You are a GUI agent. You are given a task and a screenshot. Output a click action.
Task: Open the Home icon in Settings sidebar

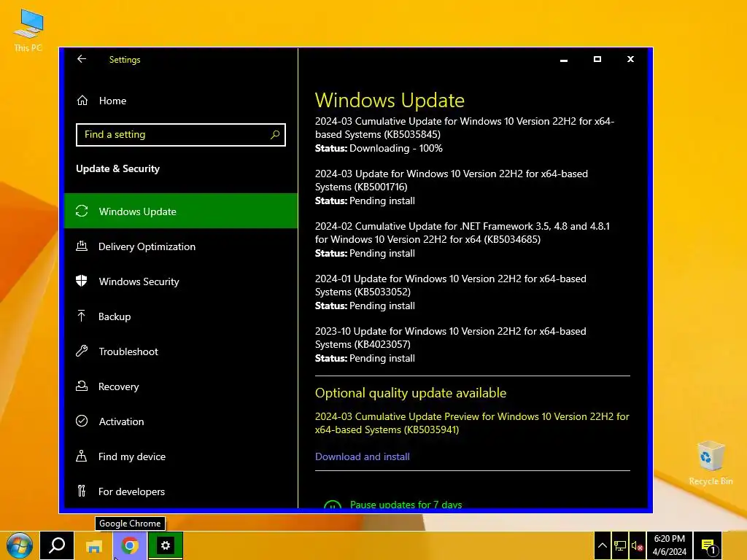pos(82,101)
